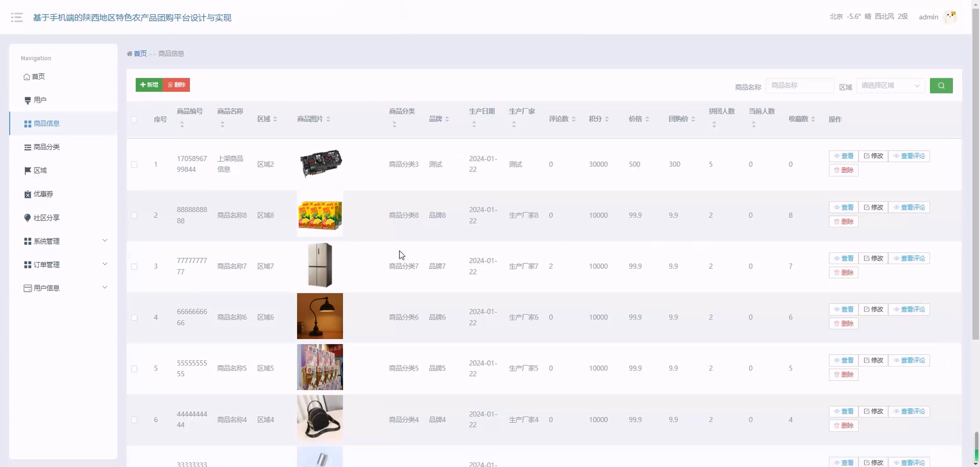Image resolution: width=980 pixels, height=467 pixels.
Task: Toggle the hamburger menu icon
Action: pyautogui.click(x=17, y=17)
